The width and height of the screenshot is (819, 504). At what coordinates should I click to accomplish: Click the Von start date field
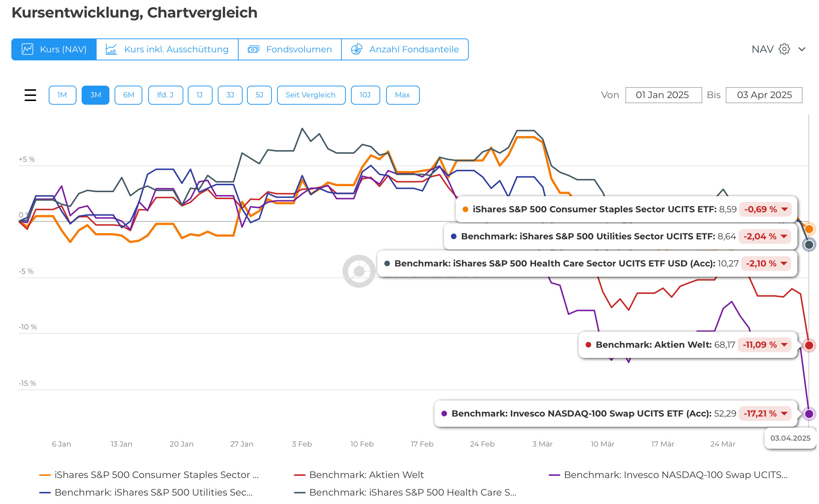(663, 95)
